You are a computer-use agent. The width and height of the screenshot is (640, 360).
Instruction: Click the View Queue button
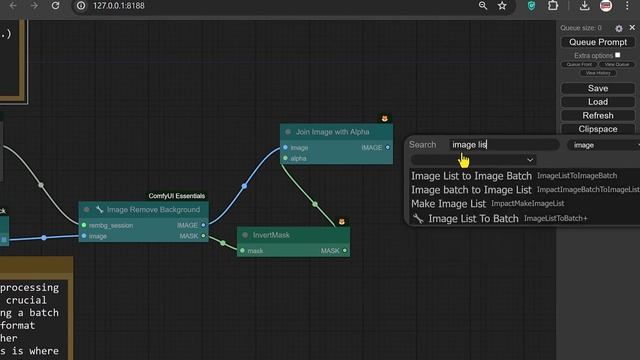pos(617,64)
